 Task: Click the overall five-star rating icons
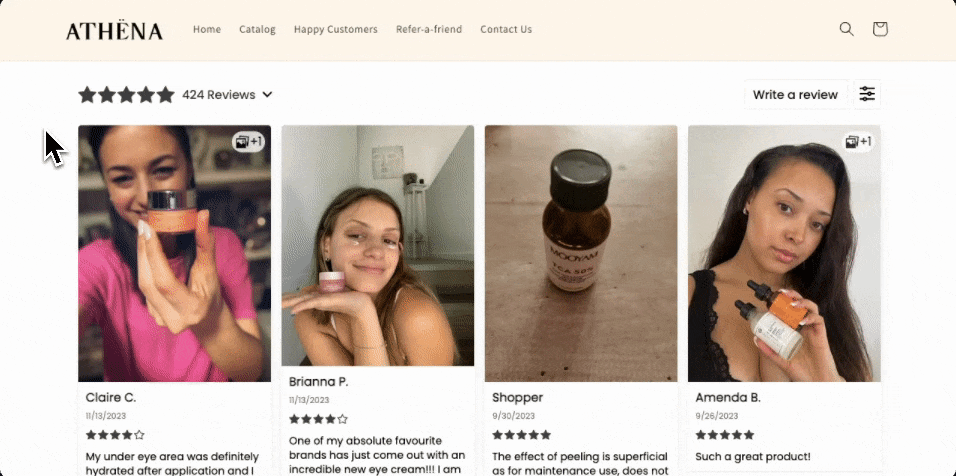coord(126,95)
